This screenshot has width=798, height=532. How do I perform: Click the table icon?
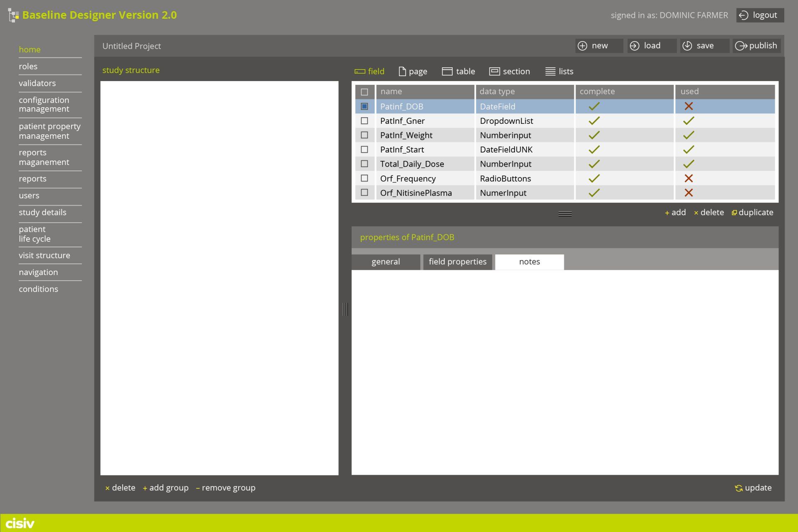447,71
